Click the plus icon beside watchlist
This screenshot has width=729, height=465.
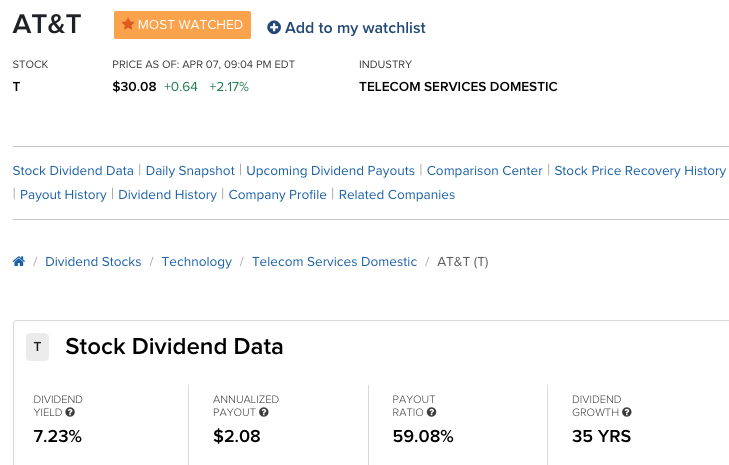pyautogui.click(x=274, y=27)
